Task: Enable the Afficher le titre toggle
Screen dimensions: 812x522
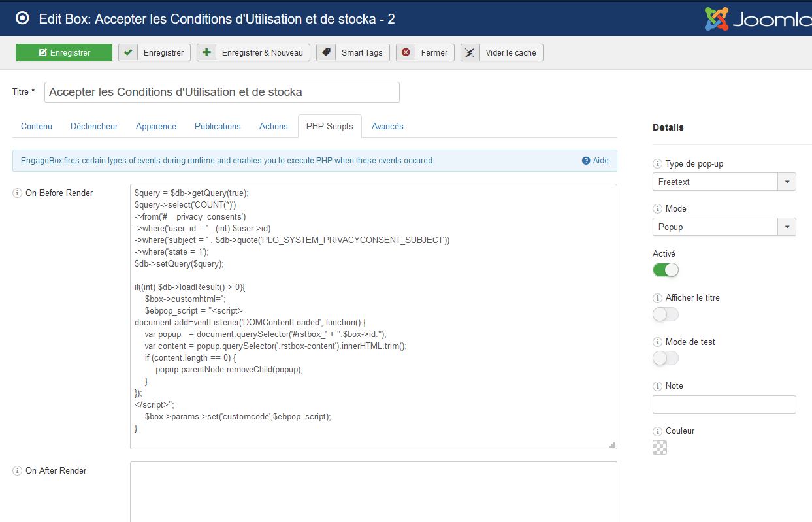Action: tap(666, 314)
